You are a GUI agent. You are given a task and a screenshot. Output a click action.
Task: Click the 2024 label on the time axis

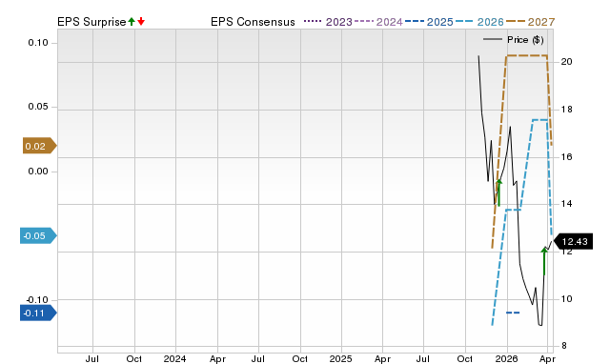(x=174, y=358)
